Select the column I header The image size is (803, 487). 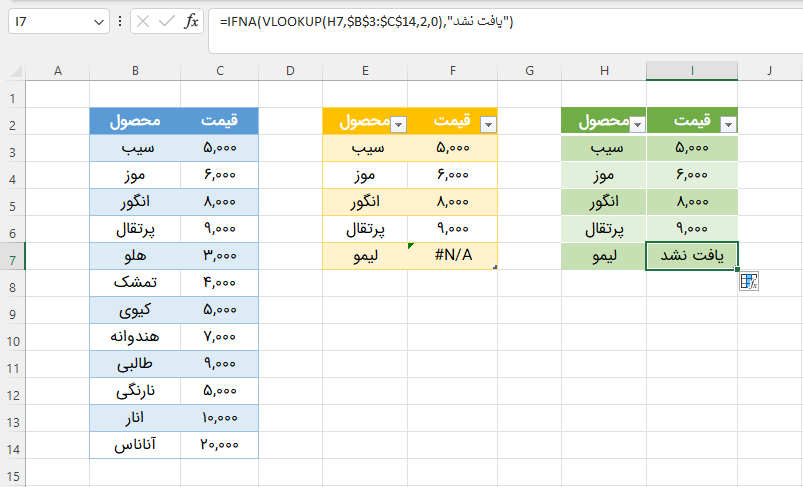pyautogui.click(x=692, y=70)
